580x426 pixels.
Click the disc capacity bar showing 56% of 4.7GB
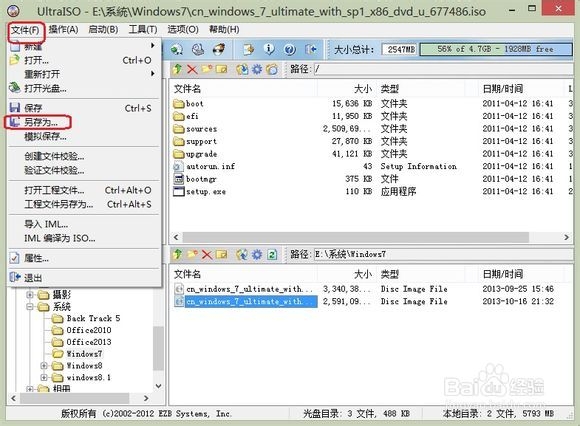coord(496,49)
